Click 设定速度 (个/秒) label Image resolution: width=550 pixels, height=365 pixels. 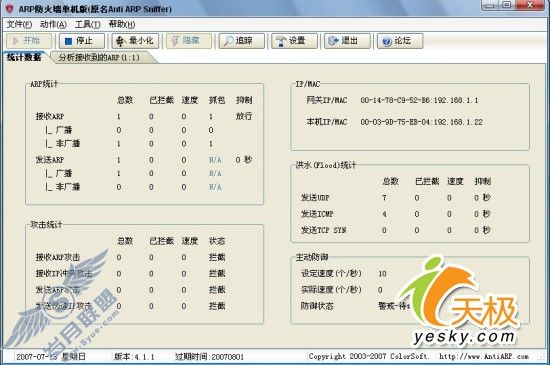(x=331, y=273)
